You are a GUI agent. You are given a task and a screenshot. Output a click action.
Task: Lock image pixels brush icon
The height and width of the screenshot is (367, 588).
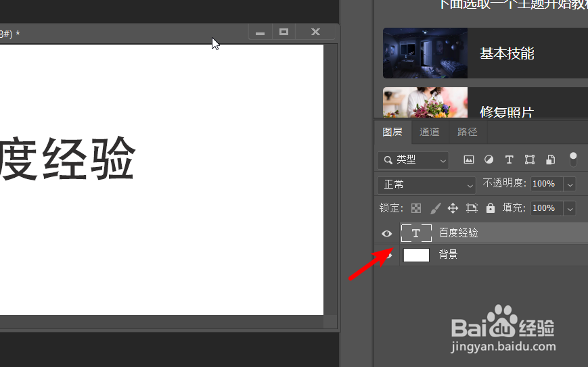click(434, 208)
